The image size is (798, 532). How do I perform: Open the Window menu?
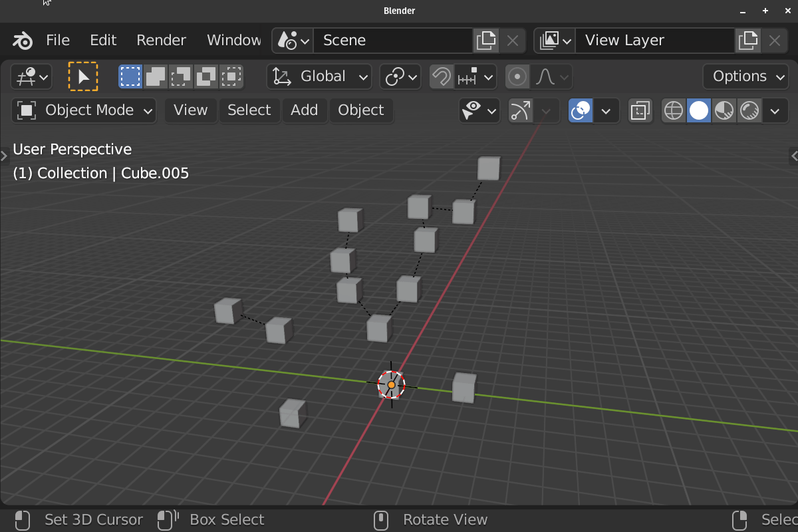(233, 40)
